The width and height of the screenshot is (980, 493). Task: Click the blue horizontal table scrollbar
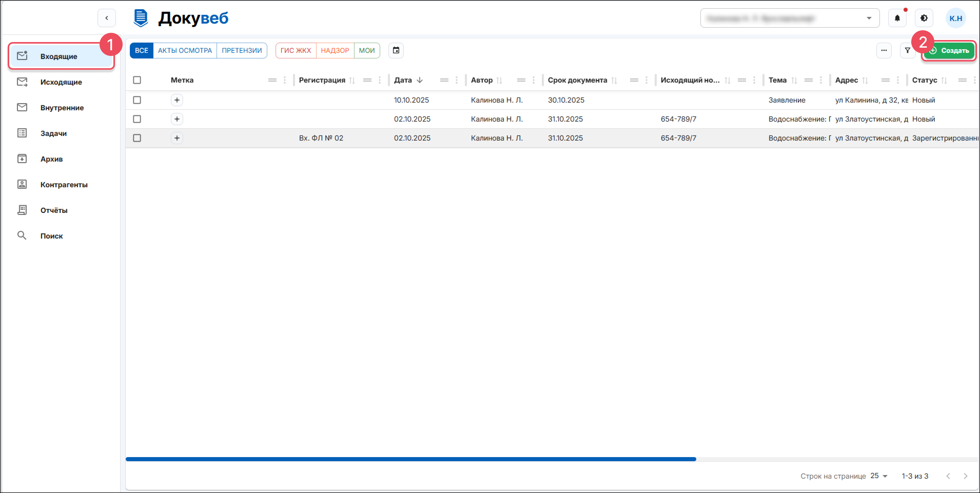click(x=411, y=459)
